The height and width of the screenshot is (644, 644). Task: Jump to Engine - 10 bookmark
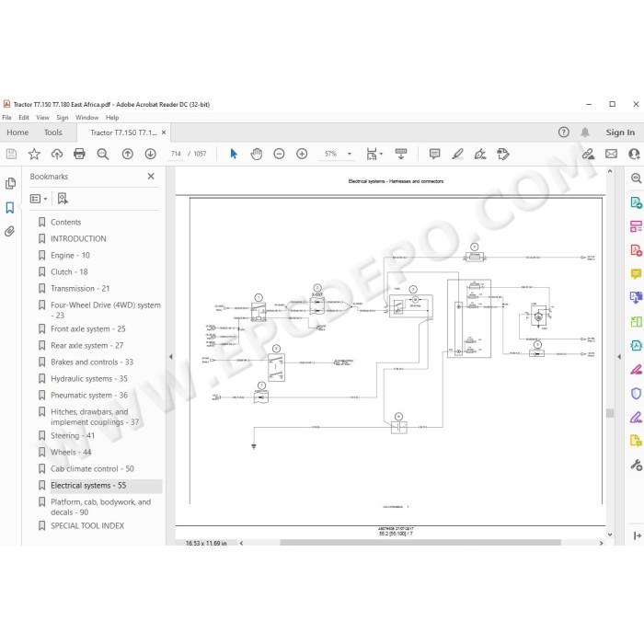point(70,256)
